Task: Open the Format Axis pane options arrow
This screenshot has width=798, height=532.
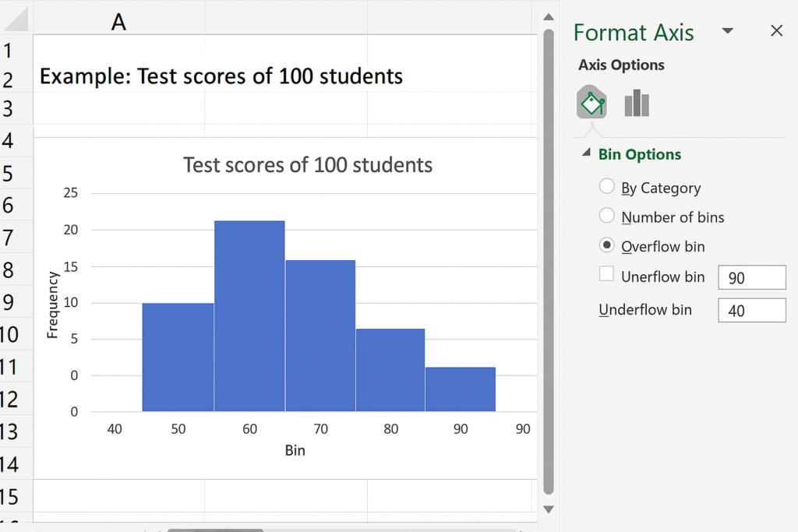Action: click(728, 31)
